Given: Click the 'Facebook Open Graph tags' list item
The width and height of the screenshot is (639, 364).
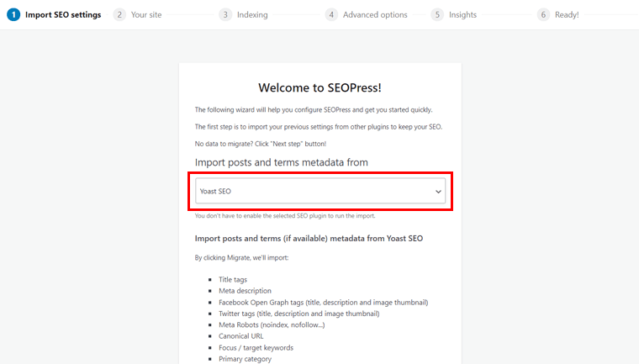Looking at the screenshot, I should point(324,303).
